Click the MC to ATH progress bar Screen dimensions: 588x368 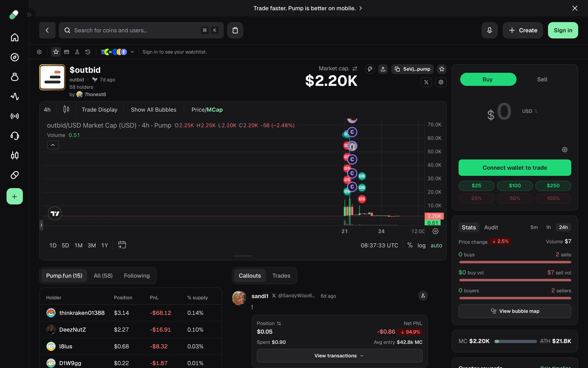tap(515, 341)
